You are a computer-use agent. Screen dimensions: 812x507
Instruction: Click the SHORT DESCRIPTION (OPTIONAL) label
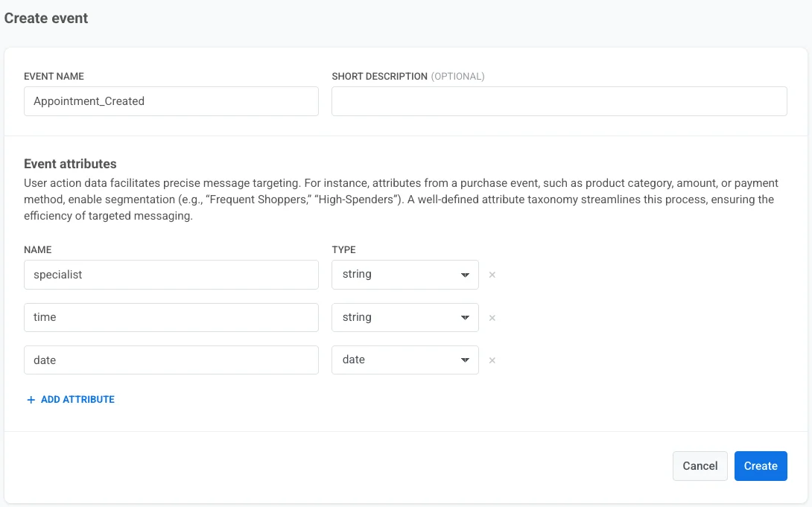407,77
